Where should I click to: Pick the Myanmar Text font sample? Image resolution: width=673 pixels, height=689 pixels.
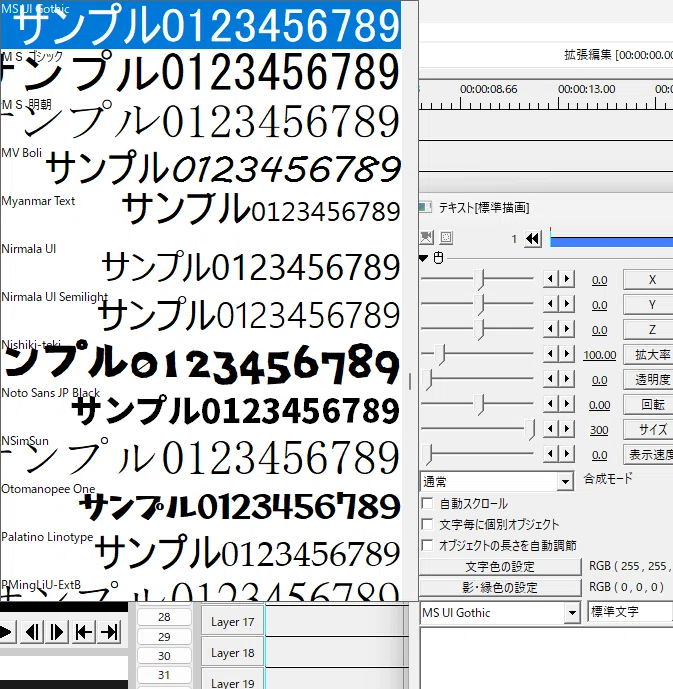click(201, 217)
